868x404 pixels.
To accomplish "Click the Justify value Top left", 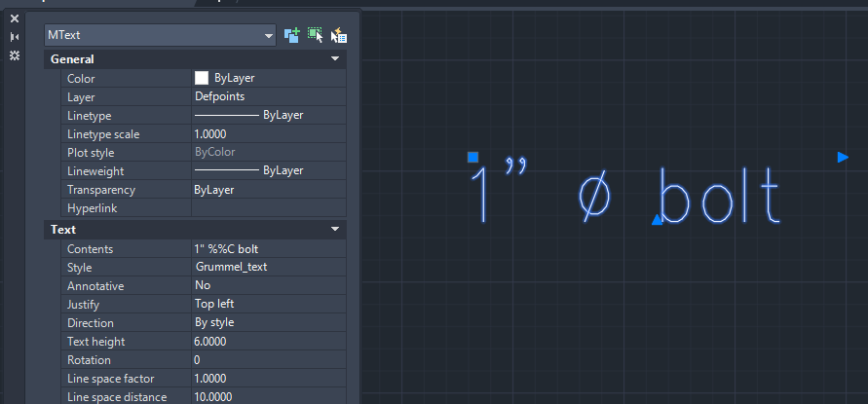I will (x=269, y=305).
